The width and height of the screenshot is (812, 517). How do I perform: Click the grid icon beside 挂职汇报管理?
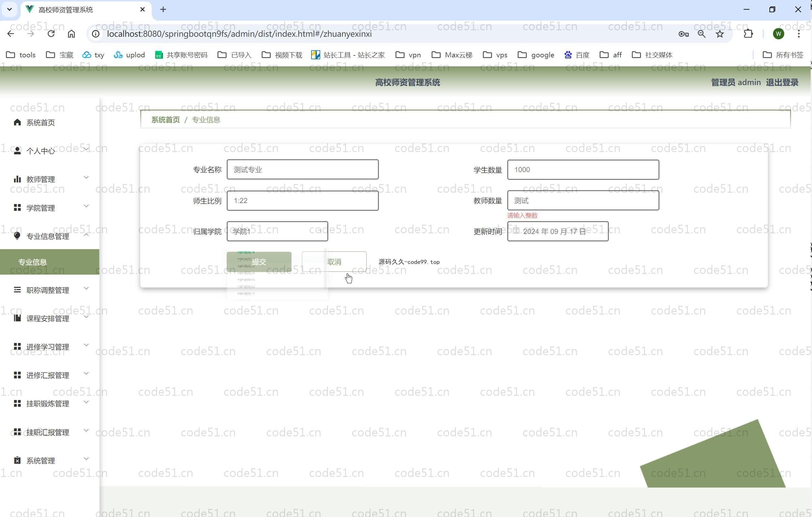[17, 432]
